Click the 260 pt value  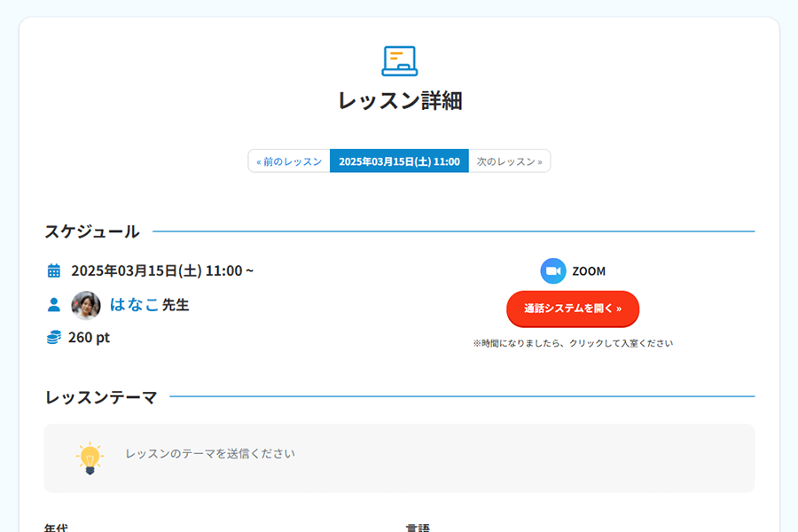pos(89,338)
